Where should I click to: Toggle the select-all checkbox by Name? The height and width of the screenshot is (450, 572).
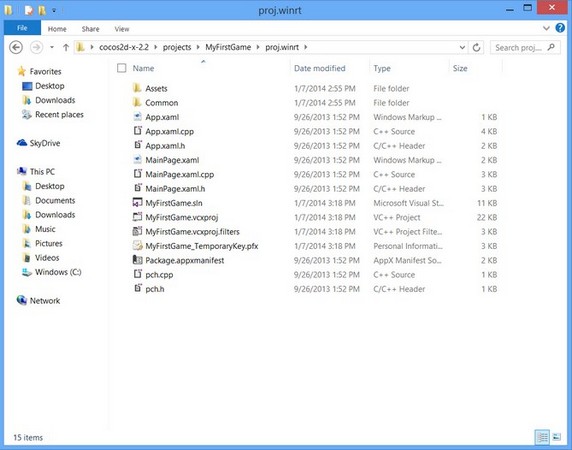click(121, 68)
